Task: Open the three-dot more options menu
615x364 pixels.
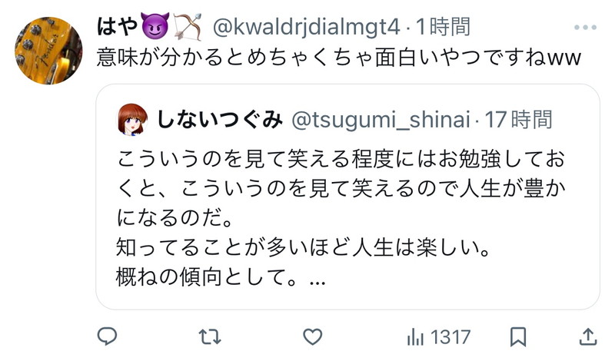Action: (585, 28)
